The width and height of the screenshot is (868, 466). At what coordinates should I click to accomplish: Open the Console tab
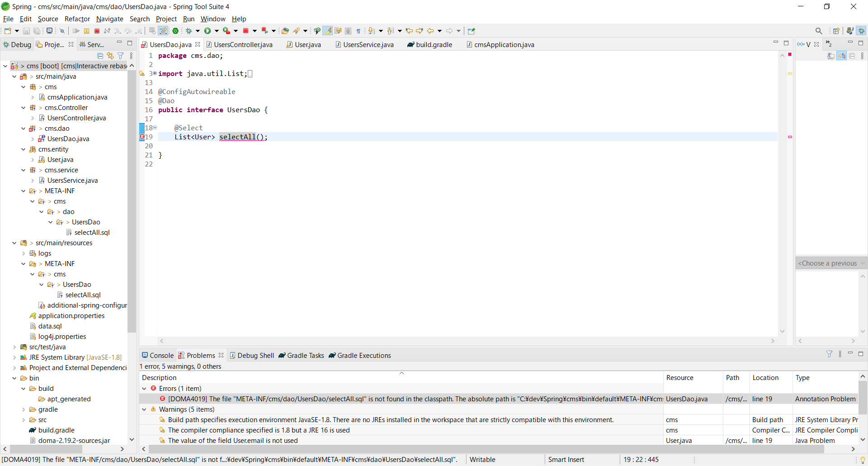pos(158,356)
